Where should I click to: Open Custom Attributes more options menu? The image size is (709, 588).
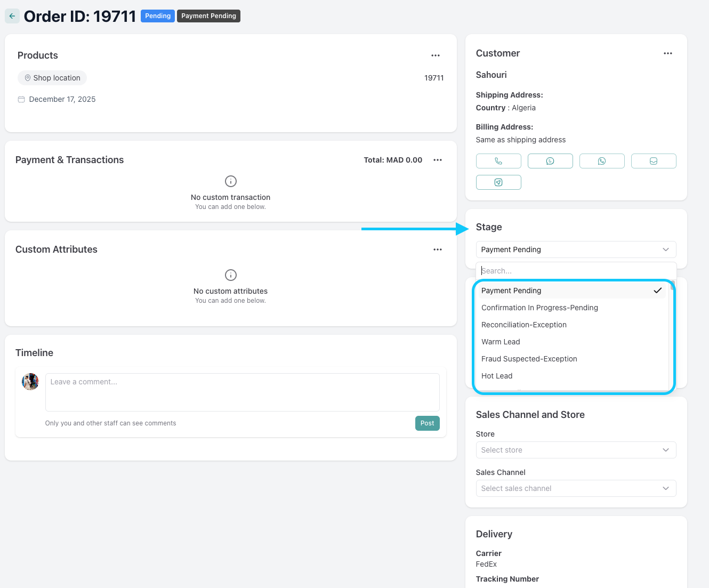(438, 249)
